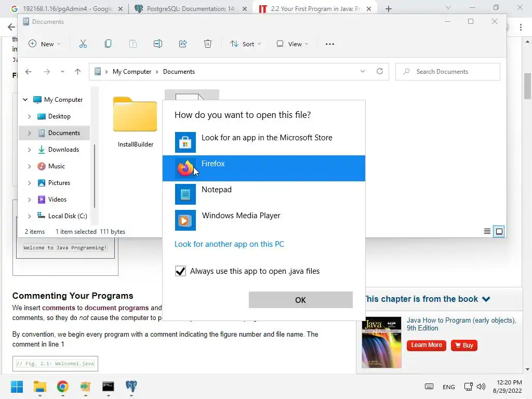The image size is (532, 399).
Task: Click the Copy icon in Documents toolbar
Action: (x=108, y=44)
